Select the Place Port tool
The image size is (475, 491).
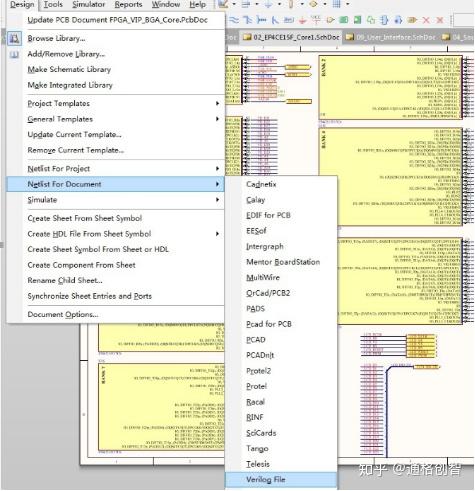pos(412,20)
